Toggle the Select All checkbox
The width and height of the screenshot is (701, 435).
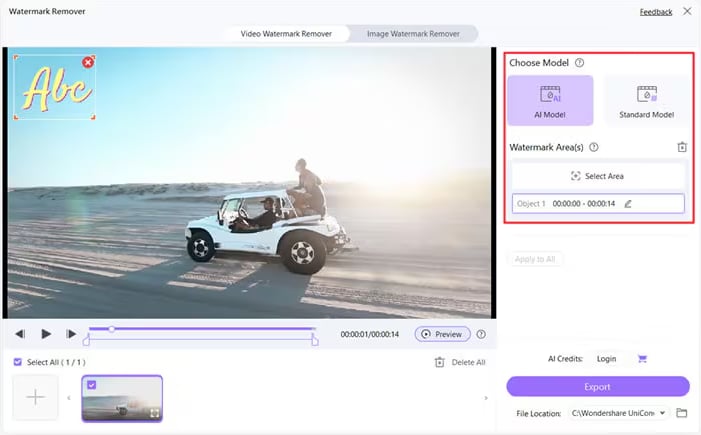(x=17, y=362)
